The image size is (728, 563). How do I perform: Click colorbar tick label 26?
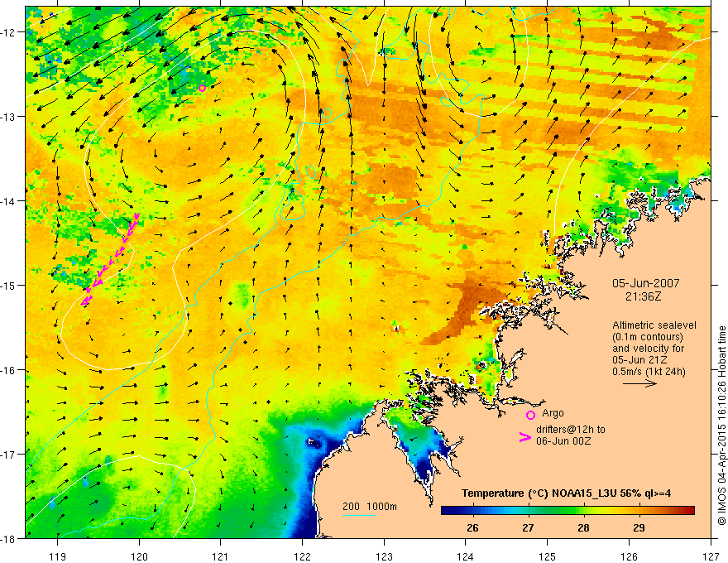pos(472,528)
